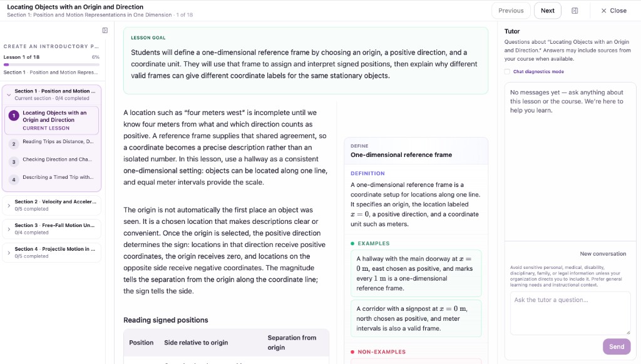The image size is (641, 364).
Task: Click Section 3 0/4 completed status
Action: pyautogui.click(x=31, y=233)
